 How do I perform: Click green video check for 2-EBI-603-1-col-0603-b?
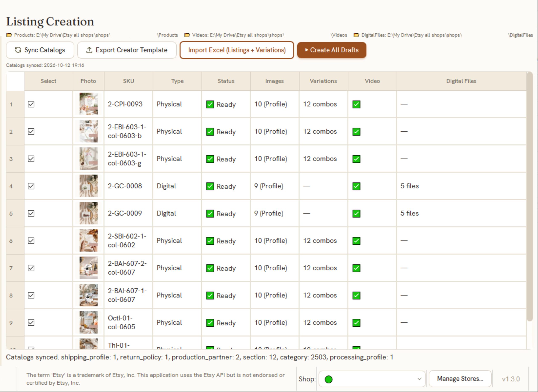point(356,132)
